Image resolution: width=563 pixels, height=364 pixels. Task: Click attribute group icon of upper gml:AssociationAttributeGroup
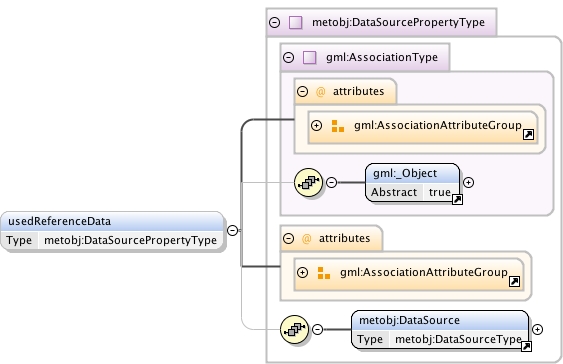338,126
